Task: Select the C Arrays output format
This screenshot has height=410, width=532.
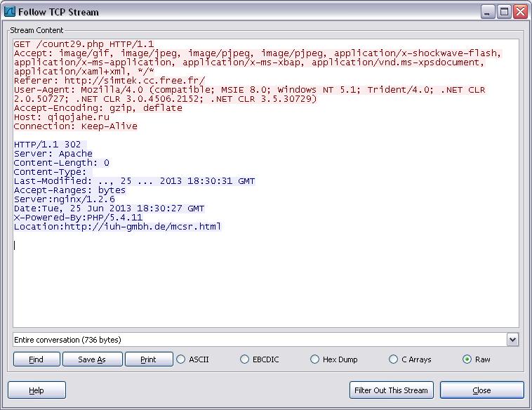Action: pos(394,359)
